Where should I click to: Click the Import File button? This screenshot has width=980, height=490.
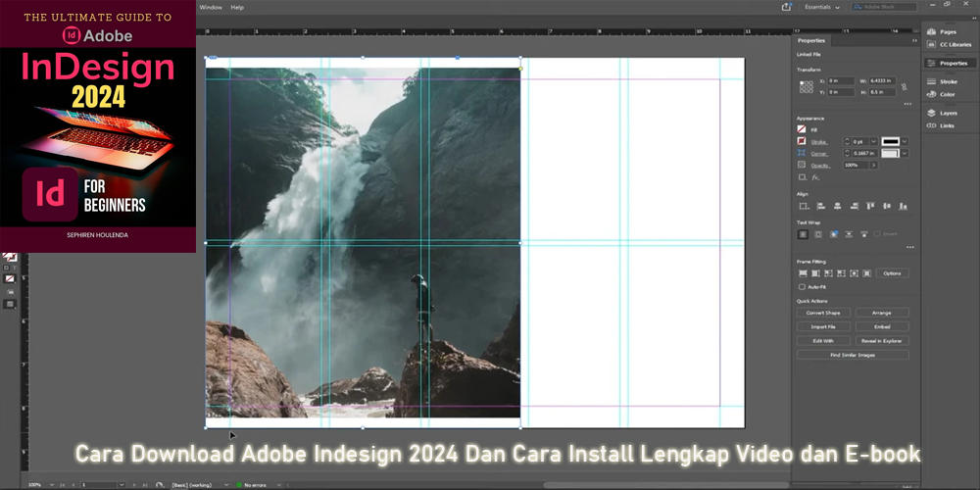[823, 327]
